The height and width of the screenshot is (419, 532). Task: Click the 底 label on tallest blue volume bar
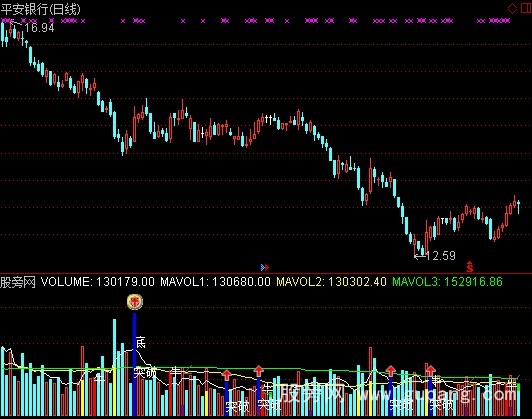pos(140,342)
